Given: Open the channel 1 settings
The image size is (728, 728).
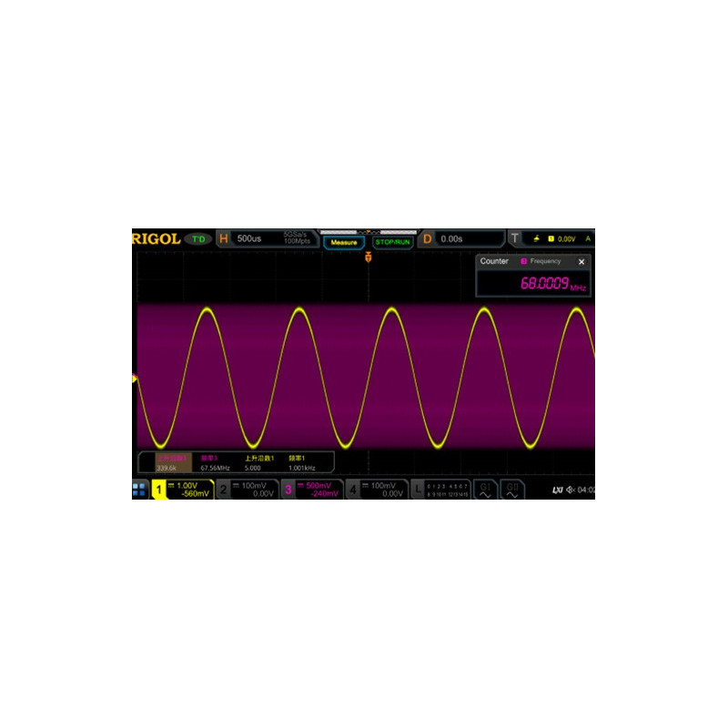Looking at the screenshot, I should [181, 490].
